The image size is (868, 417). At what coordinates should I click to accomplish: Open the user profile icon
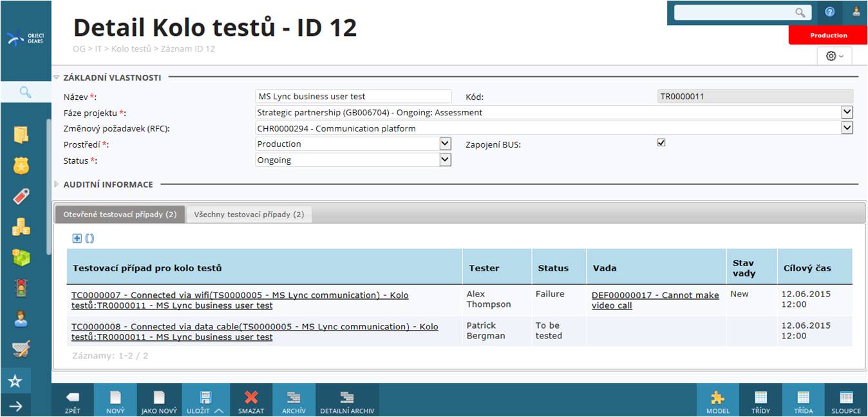click(856, 12)
